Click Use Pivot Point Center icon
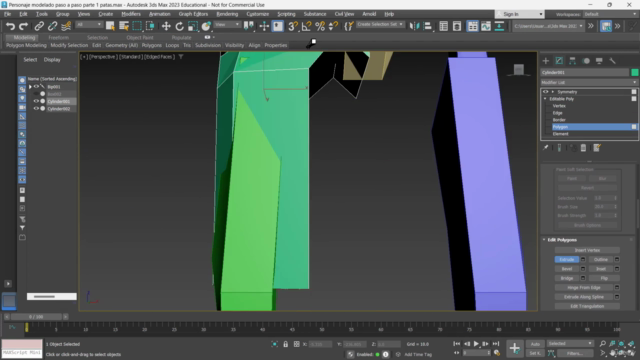640x360 pixels. 249,26
